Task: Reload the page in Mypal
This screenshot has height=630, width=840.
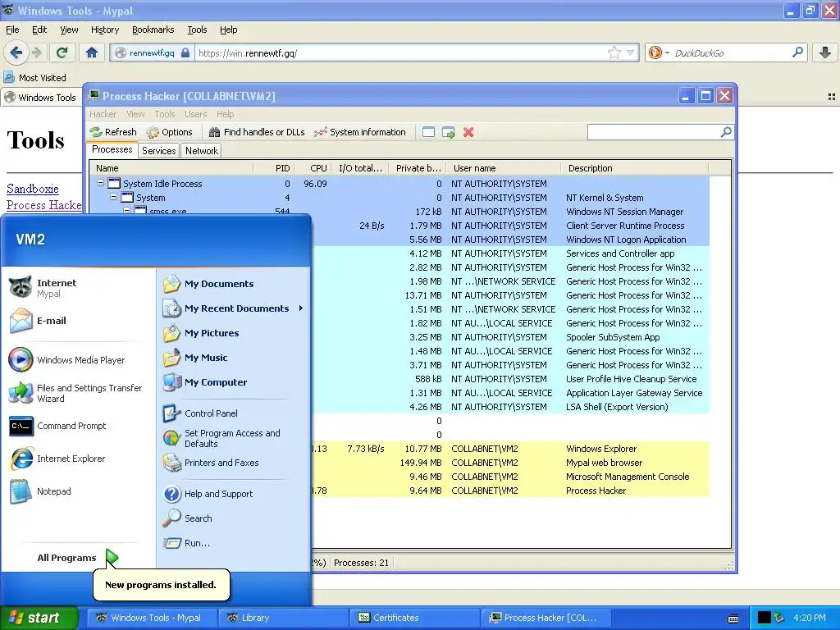Action: point(62,52)
